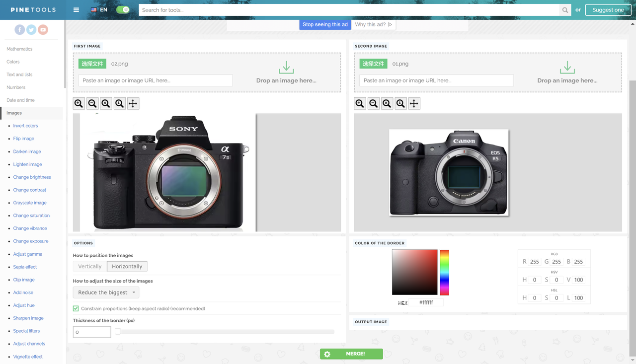
Task: Open the Darken image tool
Action: tap(27, 151)
